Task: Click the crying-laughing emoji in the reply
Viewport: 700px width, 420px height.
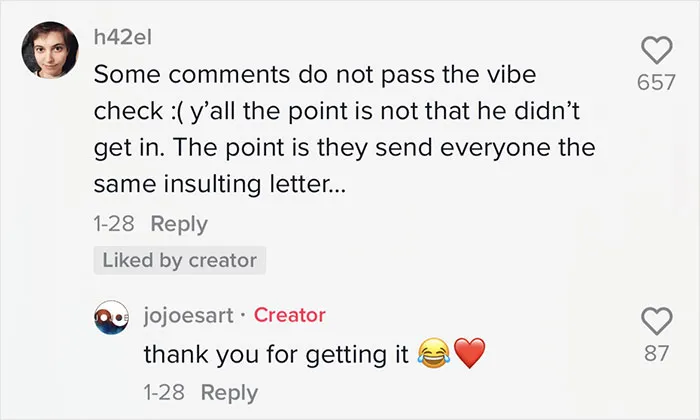Action: click(433, 353)
